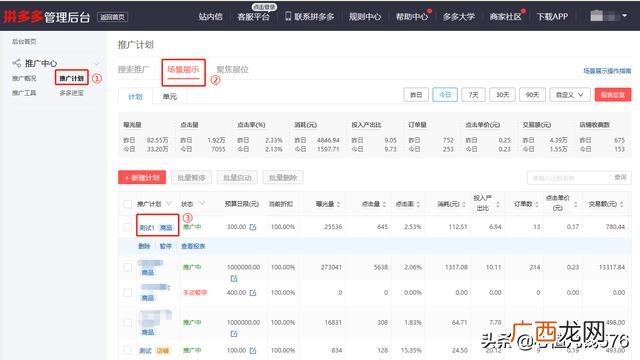Viewport: 640px width, 360px height.
Task: Edit budget icon in the 273041 exposure row
Action: pos(234,278)
